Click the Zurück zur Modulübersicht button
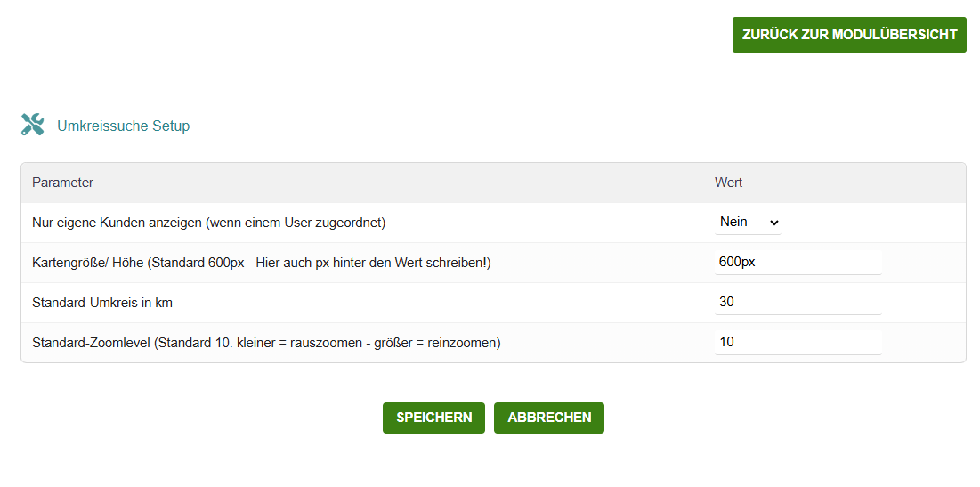Viewport: 980px width, 487px height. coord(849,35)
